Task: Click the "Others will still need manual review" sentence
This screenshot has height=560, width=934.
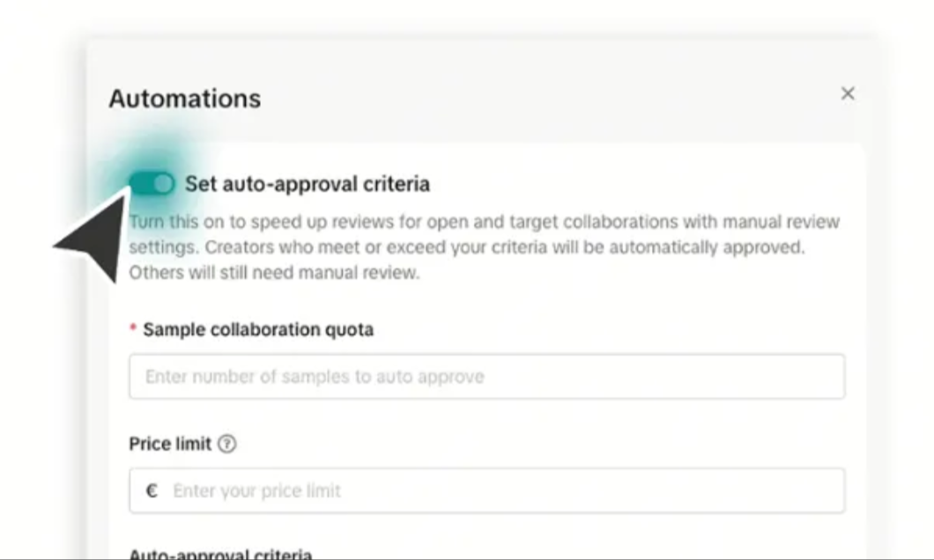Action: pyautogui.click(x=275, y=273)
